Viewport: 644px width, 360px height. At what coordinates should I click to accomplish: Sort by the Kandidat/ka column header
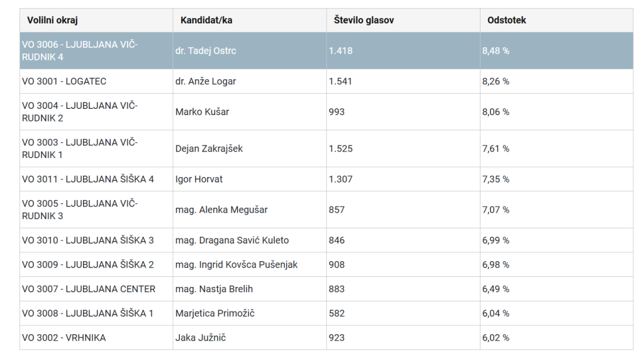click(x=206, y=20)
